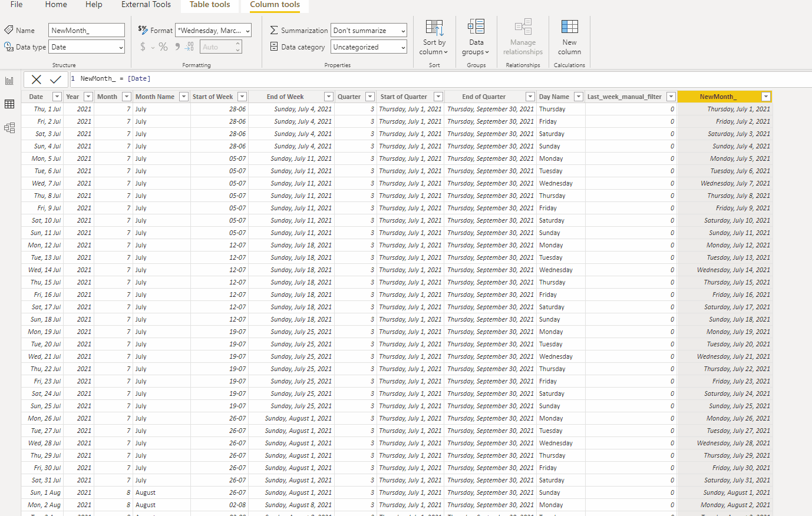Open the File menu
The image size is (812, 516).
16,5
